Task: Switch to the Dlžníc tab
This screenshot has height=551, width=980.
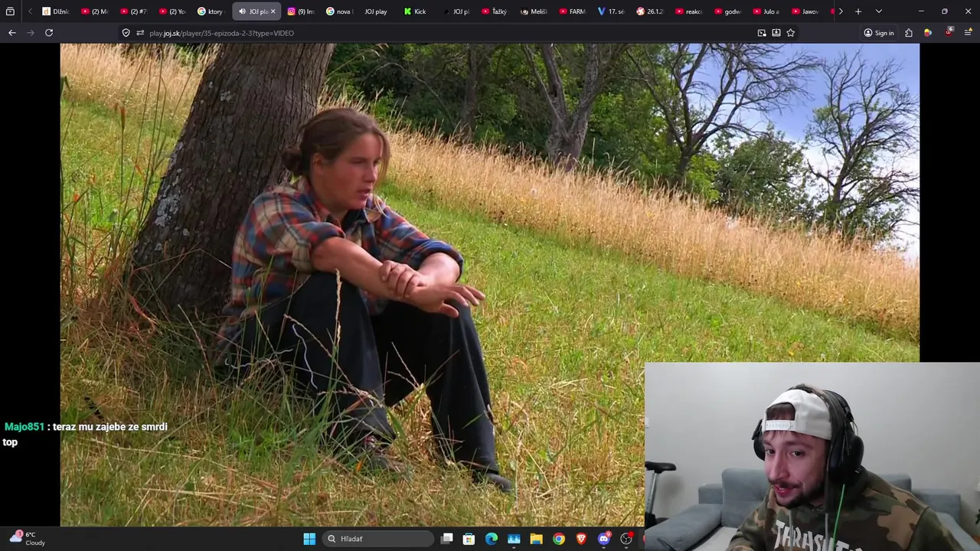Action: pyautogui.click(x=56, y=11)
